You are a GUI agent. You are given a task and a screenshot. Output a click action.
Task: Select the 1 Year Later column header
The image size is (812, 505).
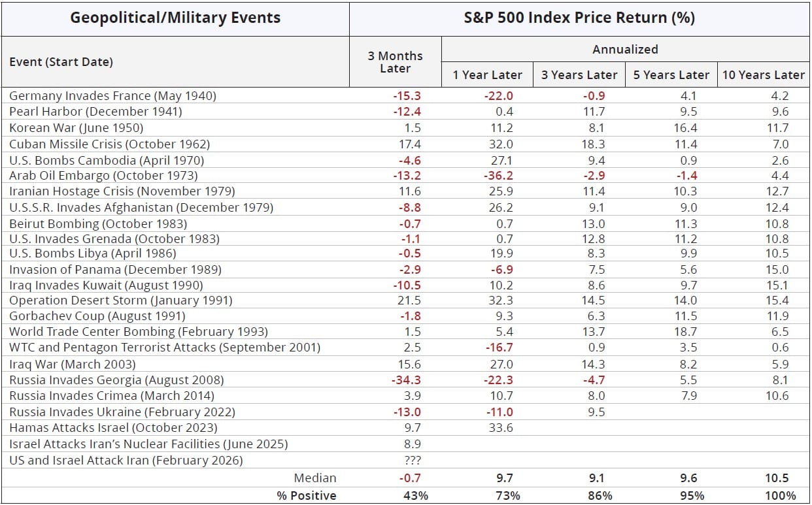tap(487, 75)
